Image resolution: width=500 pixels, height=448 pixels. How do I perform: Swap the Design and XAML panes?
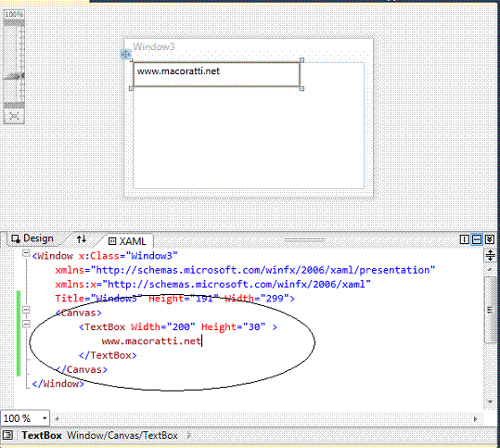coord(82,238)
